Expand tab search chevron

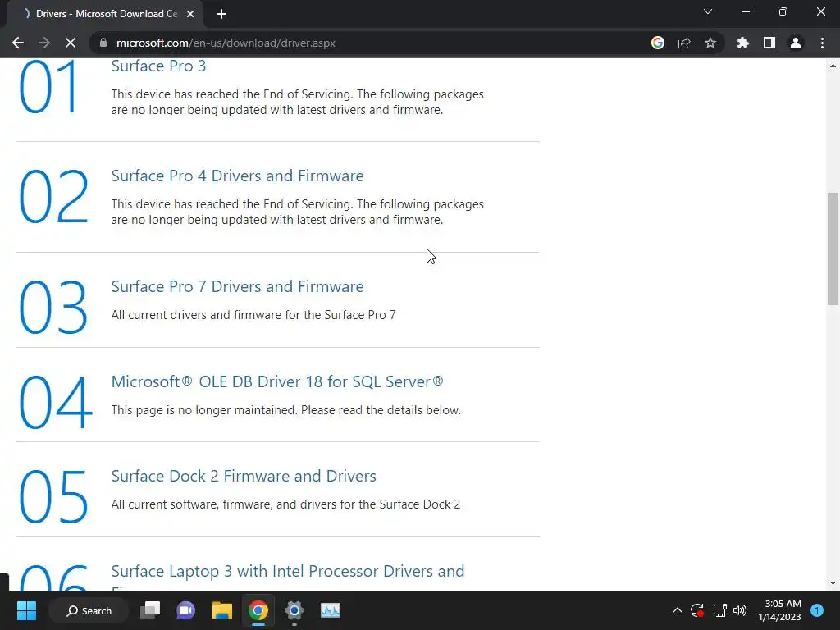pyautogui.click(x=708, y=11)
